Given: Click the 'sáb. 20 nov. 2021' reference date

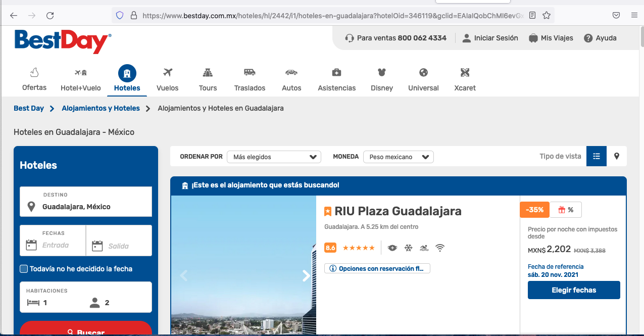Looking at the screenshot, I should coord(553,275).
